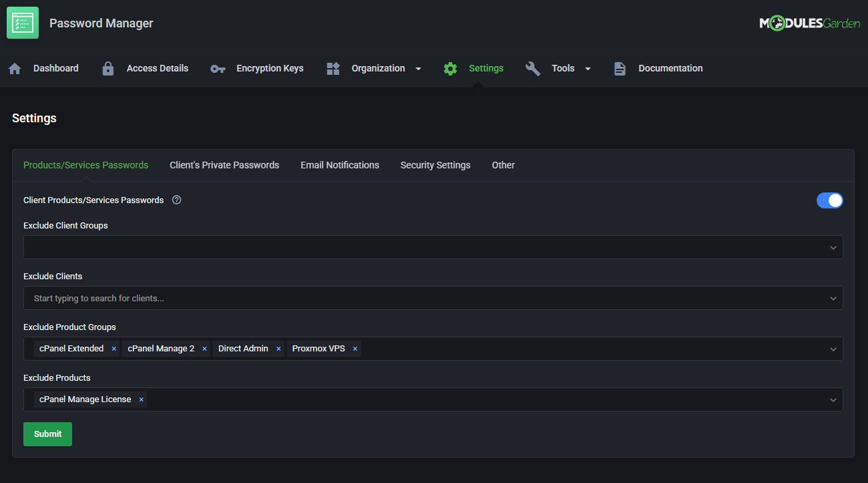Open the Email Notifications tab

tap(340, 165)
